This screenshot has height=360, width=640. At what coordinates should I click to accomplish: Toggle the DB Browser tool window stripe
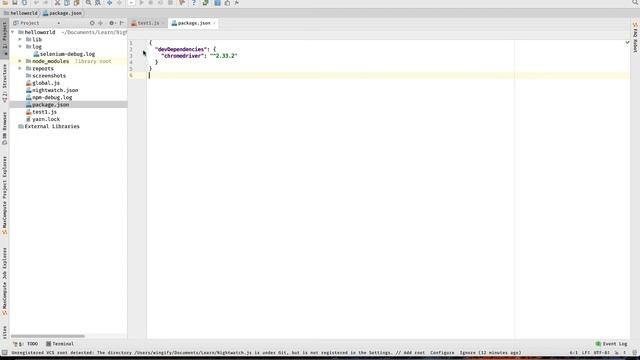(4, 128)
